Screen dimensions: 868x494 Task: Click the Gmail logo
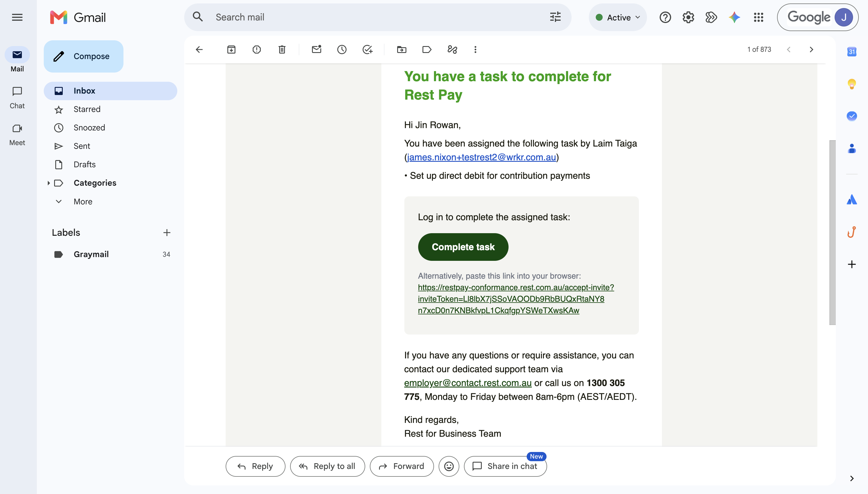pos(78,17)
